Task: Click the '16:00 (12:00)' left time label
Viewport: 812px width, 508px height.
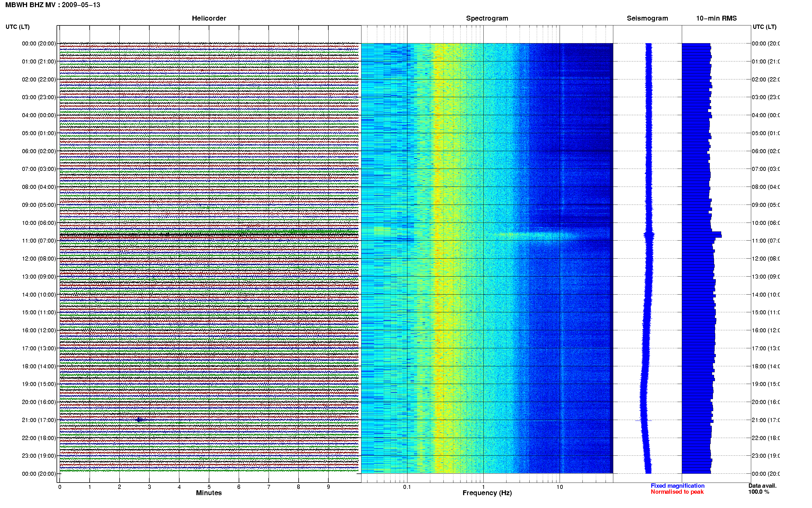Action: [x=39, y=330]
